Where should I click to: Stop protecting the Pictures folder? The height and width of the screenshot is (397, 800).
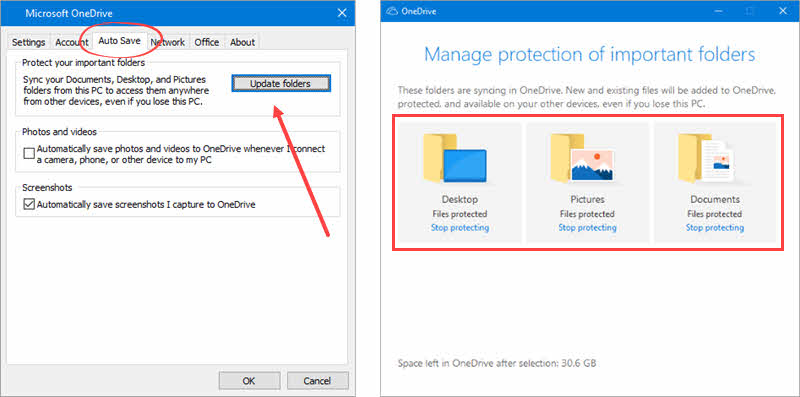(587, 228)
